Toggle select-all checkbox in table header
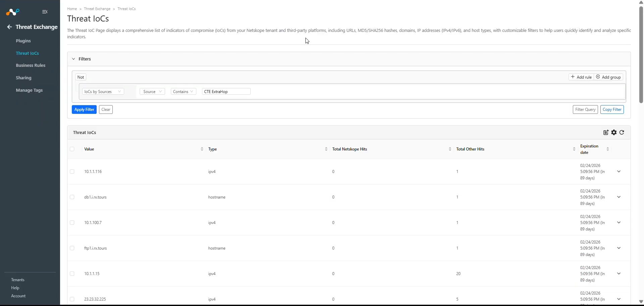Screen dimensions: 644x306 (72, 149)
